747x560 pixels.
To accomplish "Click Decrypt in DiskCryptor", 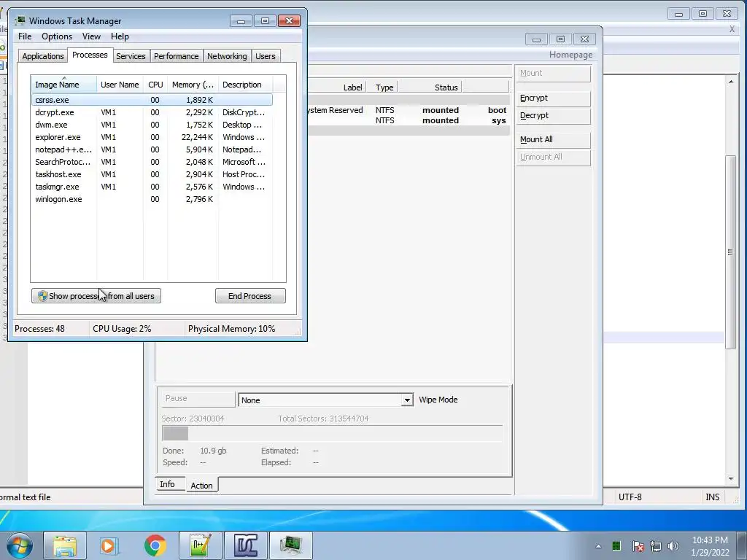I will coord(553,116).
